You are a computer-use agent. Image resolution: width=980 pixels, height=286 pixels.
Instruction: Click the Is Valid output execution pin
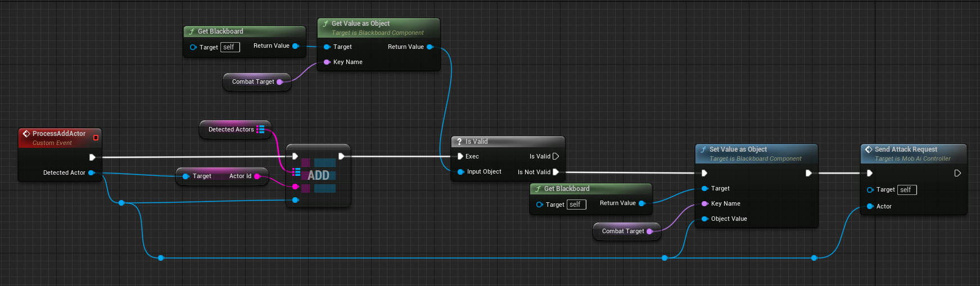(556, 156)
